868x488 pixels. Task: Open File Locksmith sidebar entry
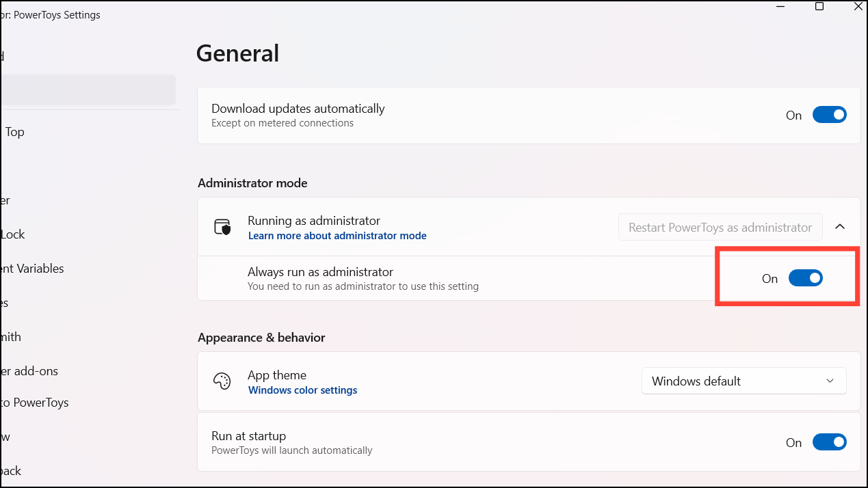click(10, 337)
